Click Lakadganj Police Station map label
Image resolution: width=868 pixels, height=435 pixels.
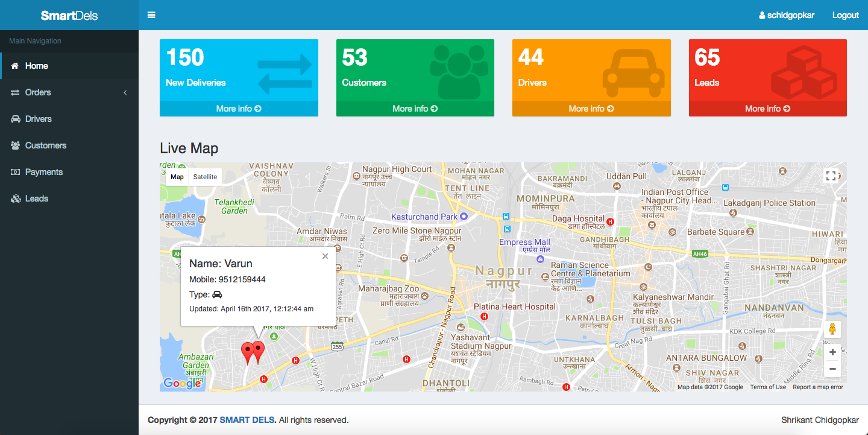pos(769,203)
